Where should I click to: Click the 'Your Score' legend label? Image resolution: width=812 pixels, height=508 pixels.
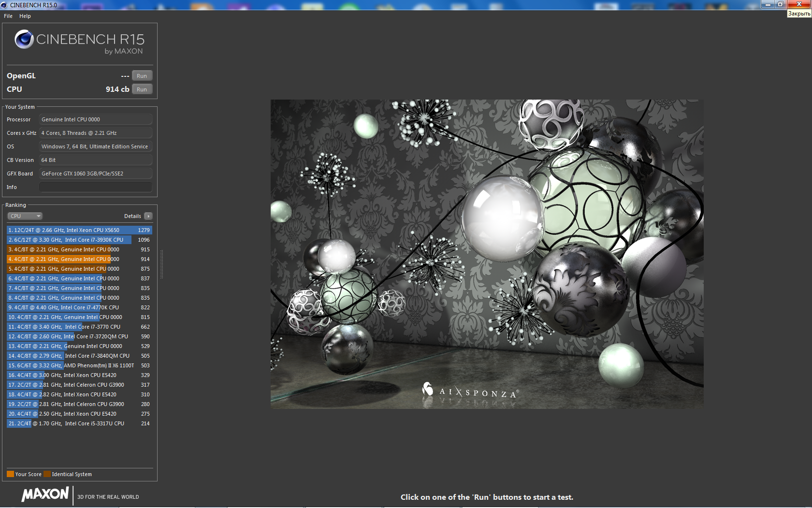point(29,474)
